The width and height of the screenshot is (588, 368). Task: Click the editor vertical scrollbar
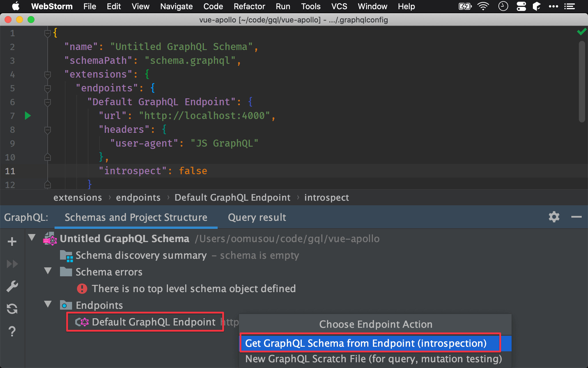pyautogui.click(x=582, y=82)
